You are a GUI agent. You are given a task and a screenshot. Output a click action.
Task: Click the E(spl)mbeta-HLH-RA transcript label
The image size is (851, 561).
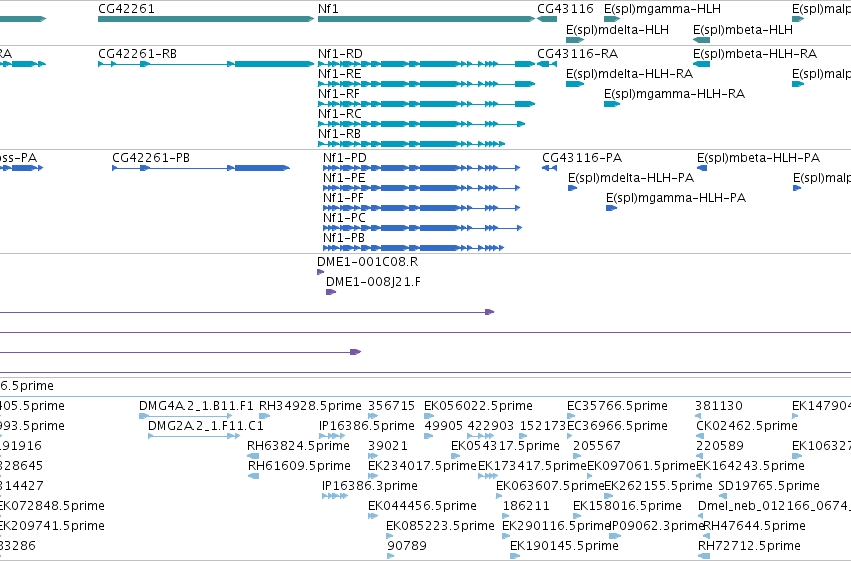pyautogui.click(x=754, y=54)
